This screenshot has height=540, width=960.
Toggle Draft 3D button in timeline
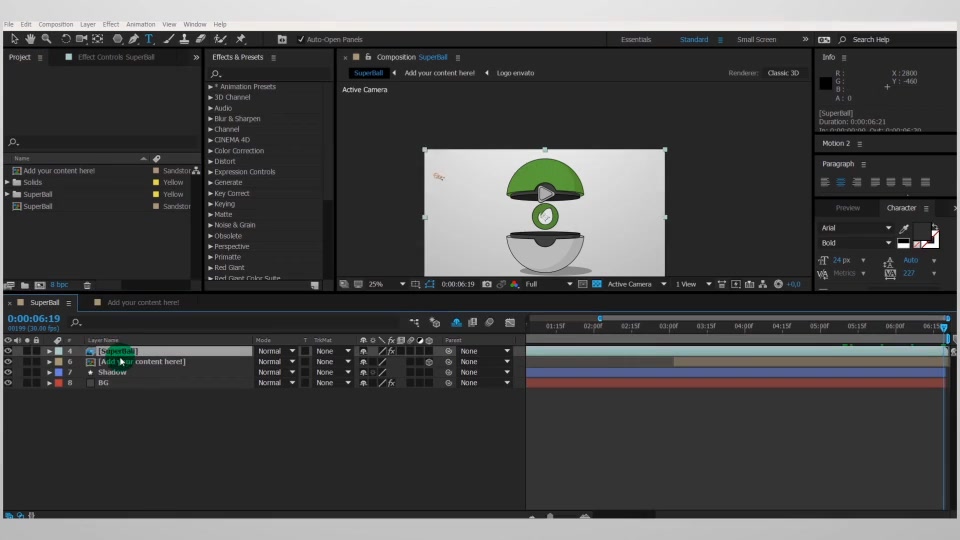(435, 323)
